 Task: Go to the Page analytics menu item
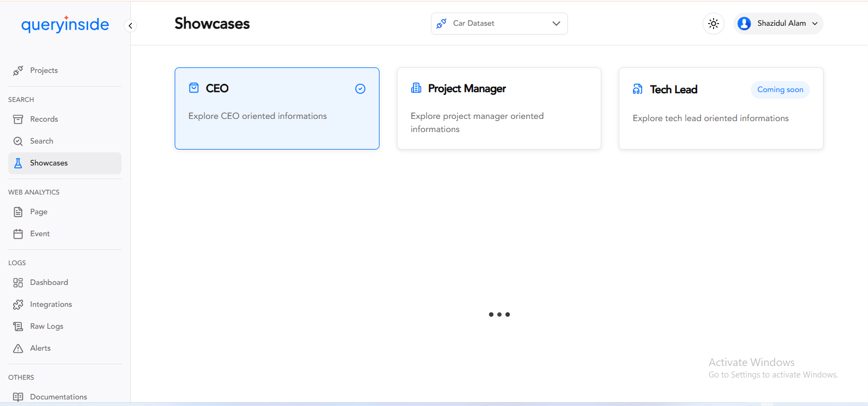click(38, 212)
